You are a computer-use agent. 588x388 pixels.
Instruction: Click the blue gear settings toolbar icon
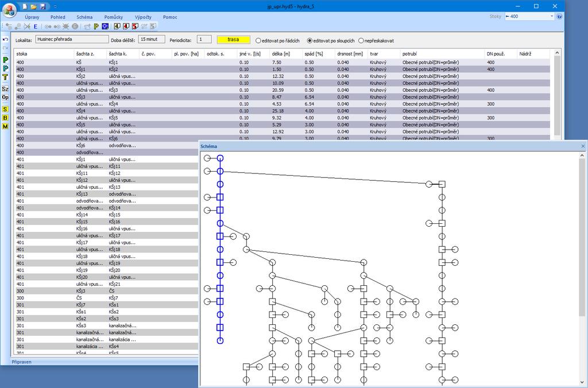106,26
